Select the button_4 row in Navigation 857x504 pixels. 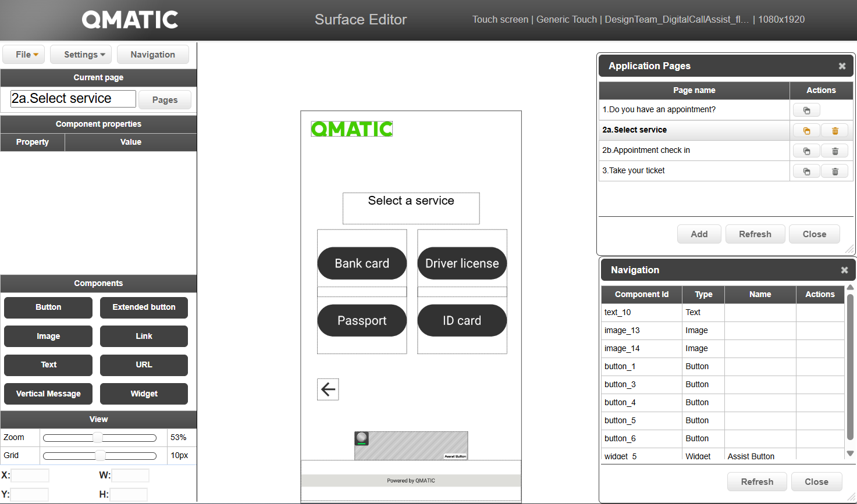click(x=642, y=403)
